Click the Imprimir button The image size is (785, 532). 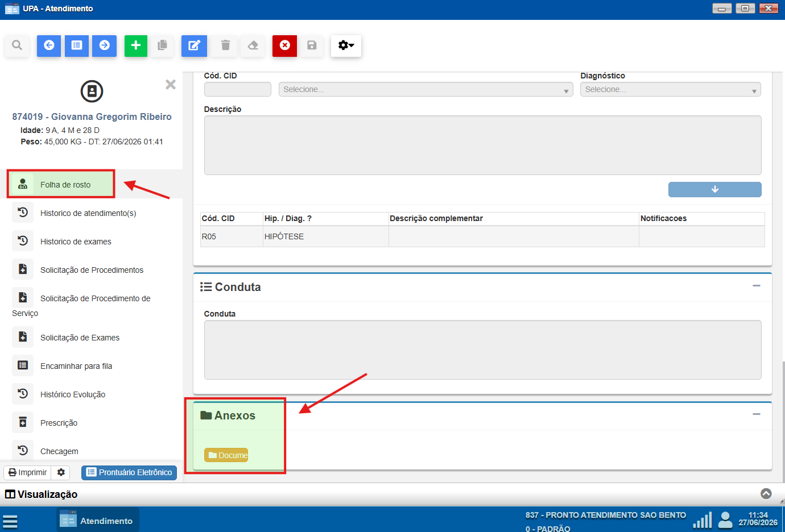28,472
